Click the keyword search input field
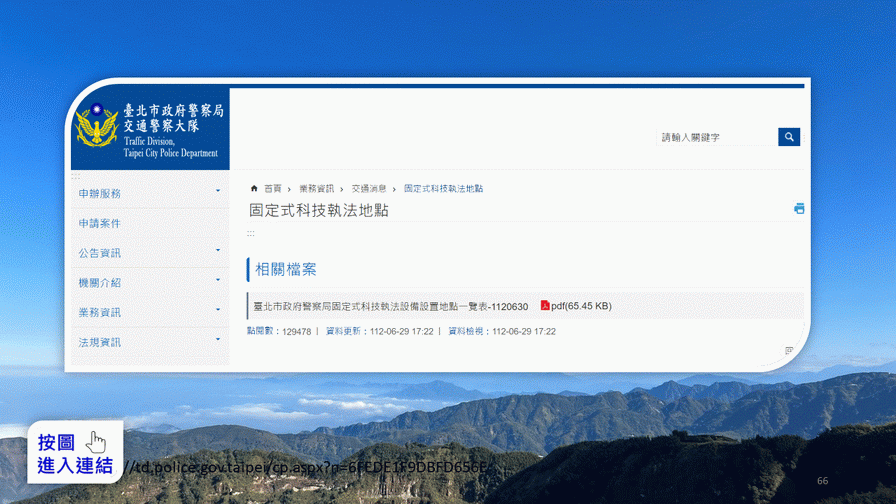 click(716, 137)
